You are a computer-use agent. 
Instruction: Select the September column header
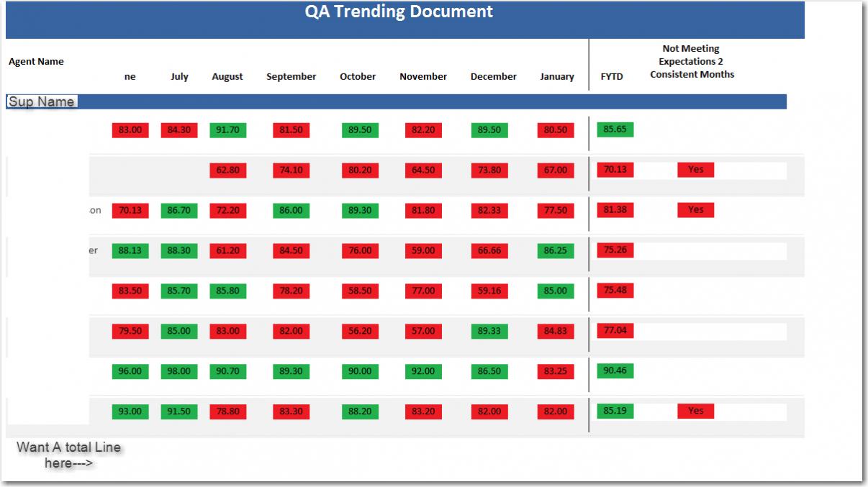tap(291, 77)
